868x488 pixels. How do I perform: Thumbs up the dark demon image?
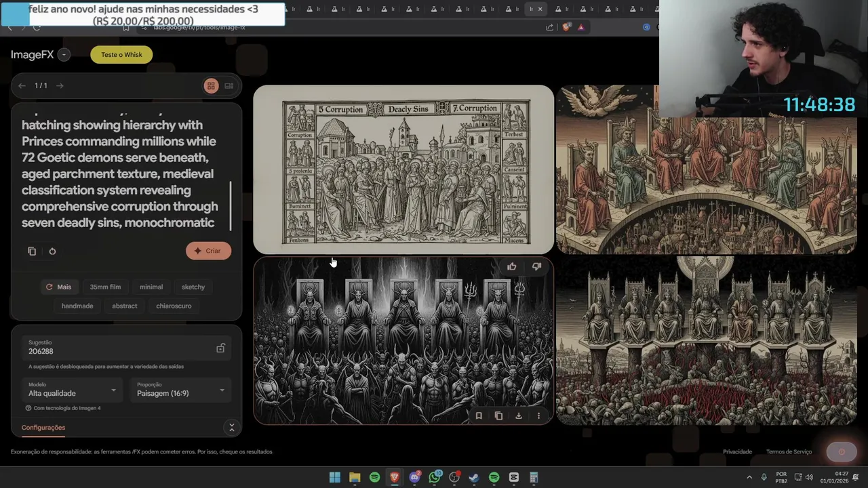[512, 267]
